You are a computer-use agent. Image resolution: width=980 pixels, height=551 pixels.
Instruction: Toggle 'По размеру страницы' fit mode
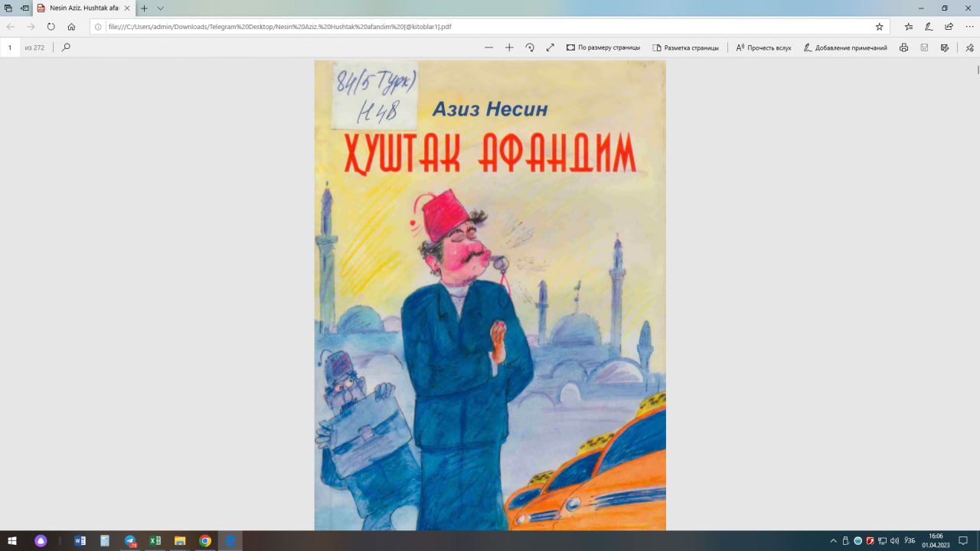604,47
